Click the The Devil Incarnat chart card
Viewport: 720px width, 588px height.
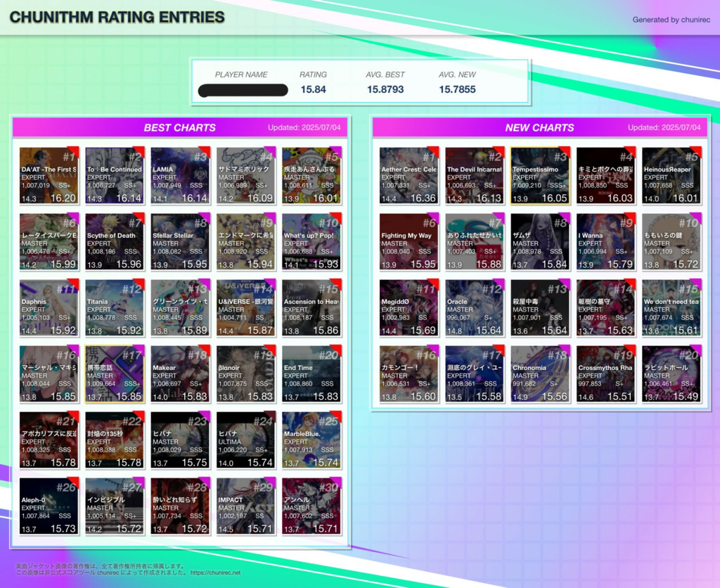click(x=475, y=175)
